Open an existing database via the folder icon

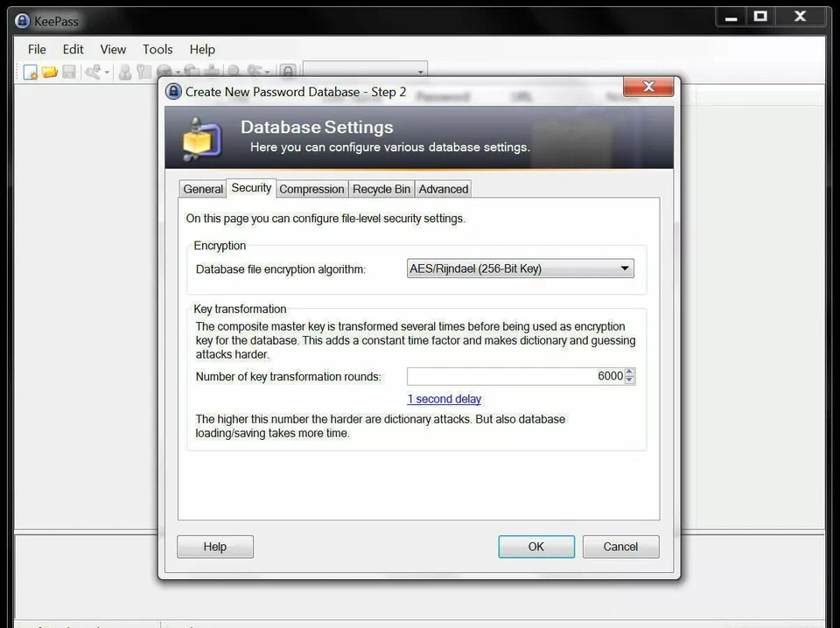(49, 71)
